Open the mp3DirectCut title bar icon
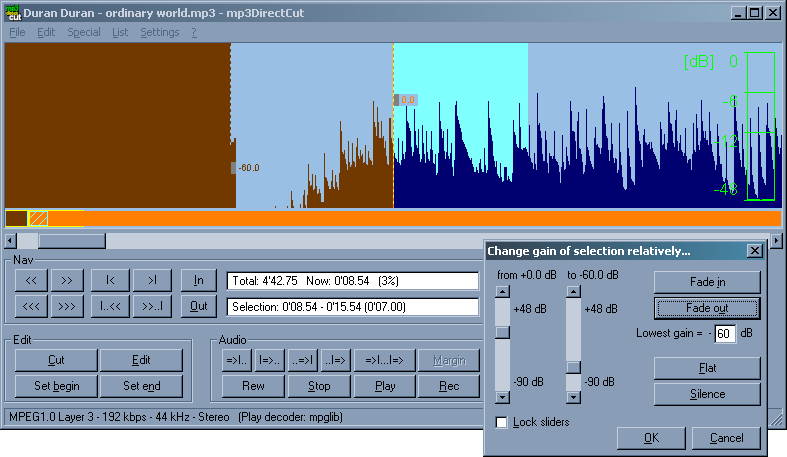 [x=14, y=13]
